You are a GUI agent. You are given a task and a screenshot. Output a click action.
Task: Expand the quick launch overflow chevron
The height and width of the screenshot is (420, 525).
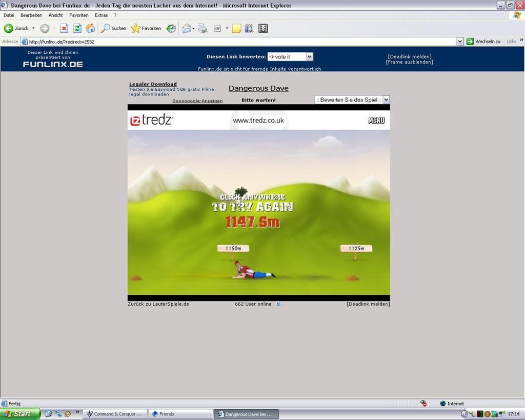coord(77,412)
